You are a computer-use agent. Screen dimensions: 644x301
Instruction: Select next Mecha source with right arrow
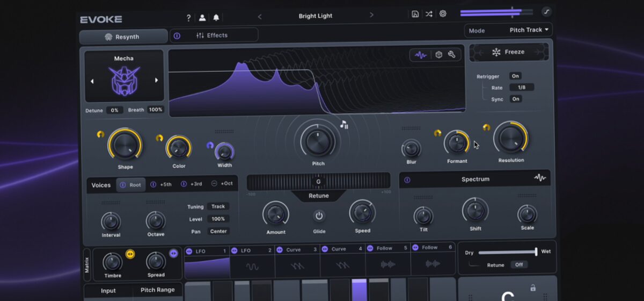tap(157, 80)
